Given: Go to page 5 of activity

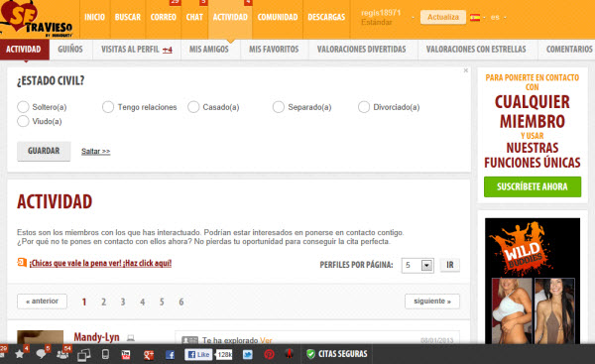Looking at the screenshot, I should (x=162, y=303).
